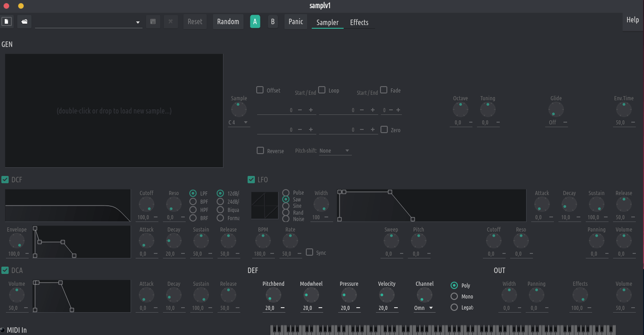Click the delete preset X icon

point(171,21)
